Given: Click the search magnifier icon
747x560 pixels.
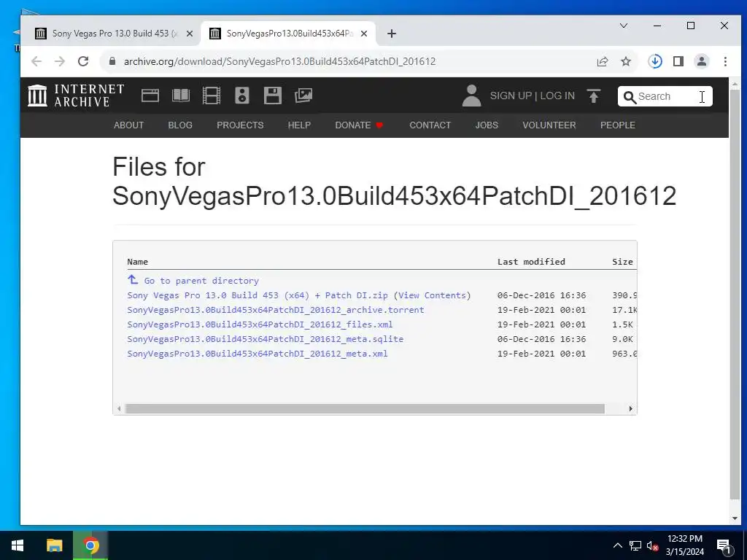Looking at the screenshot, I should [x=630, y=97].
